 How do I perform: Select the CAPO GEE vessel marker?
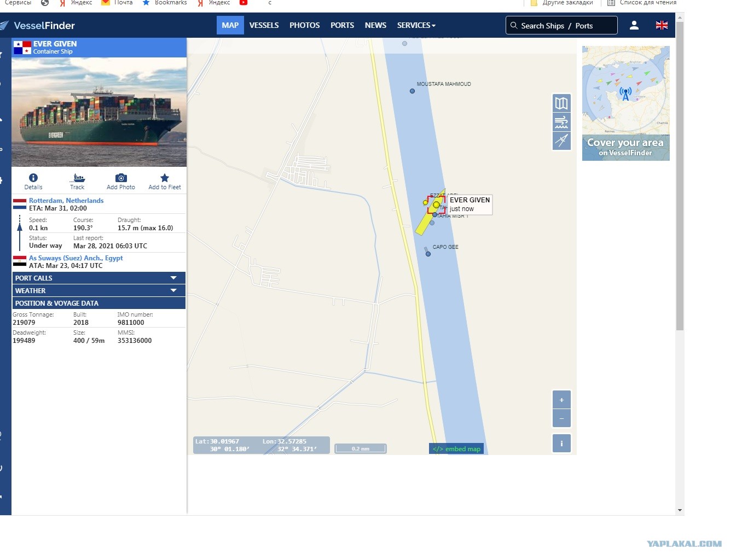(x=428, y=253)
